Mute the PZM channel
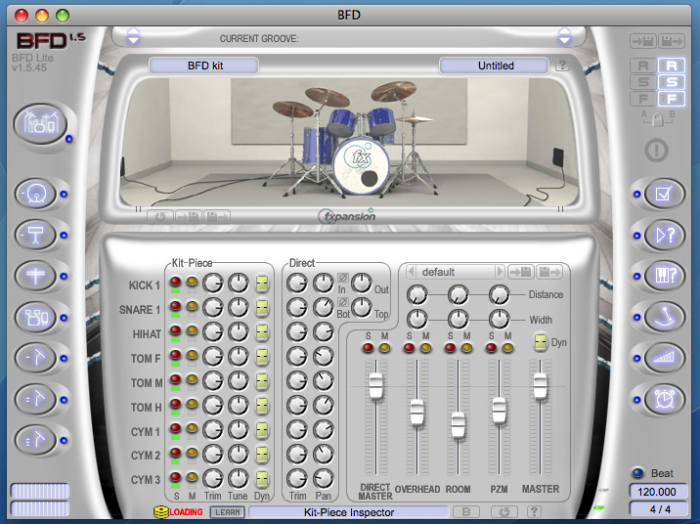This screenshot has width=700, height=524. (x=508, y=348)
